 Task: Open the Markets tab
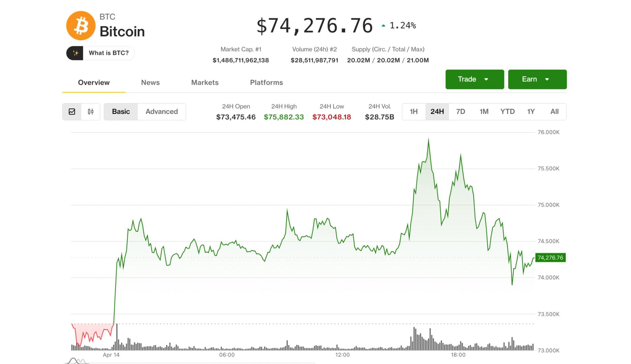pos(205,83)
